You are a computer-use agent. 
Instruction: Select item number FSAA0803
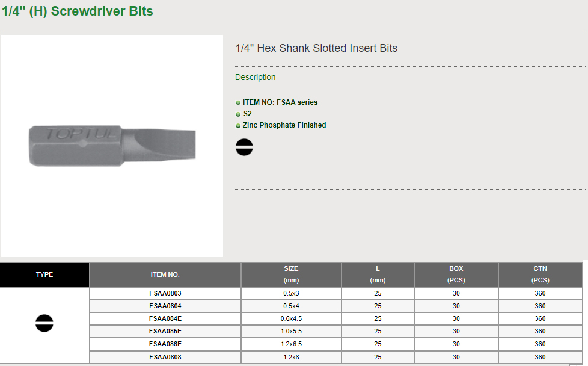[165, 294]
